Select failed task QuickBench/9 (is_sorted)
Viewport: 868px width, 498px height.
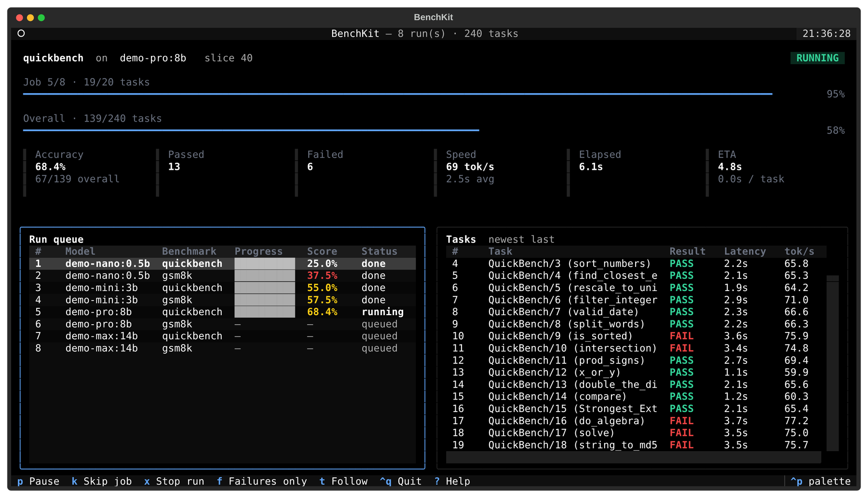coord(636,336)
